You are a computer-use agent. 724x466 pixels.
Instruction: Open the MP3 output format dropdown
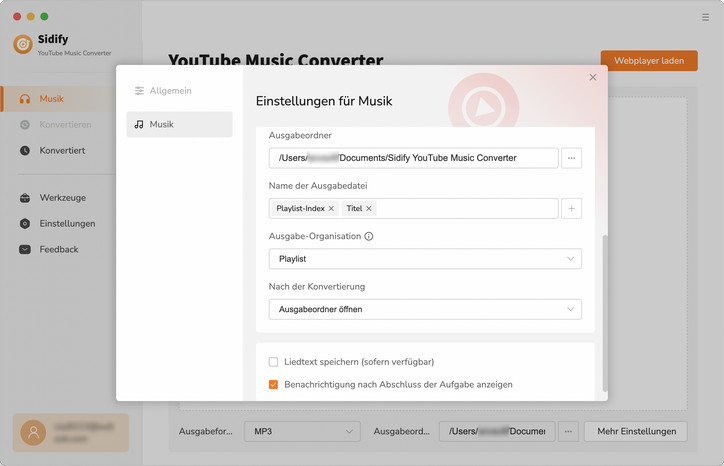(x=302, y=431)
